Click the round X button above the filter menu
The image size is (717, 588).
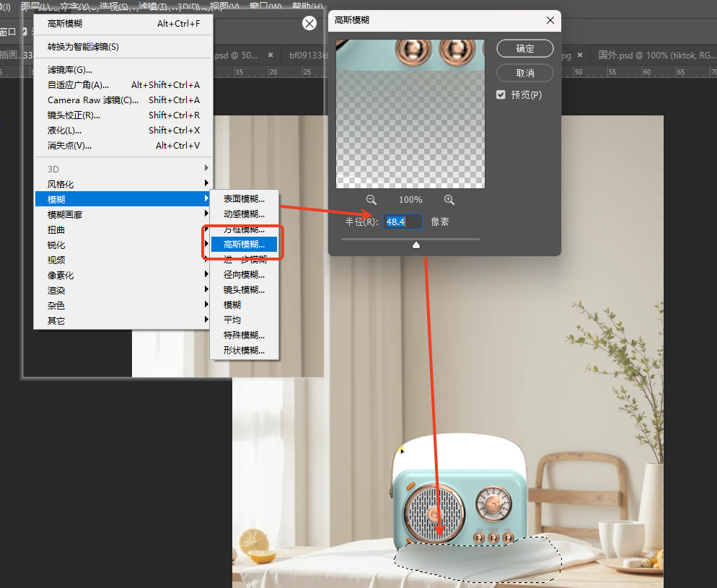(309, 24)
